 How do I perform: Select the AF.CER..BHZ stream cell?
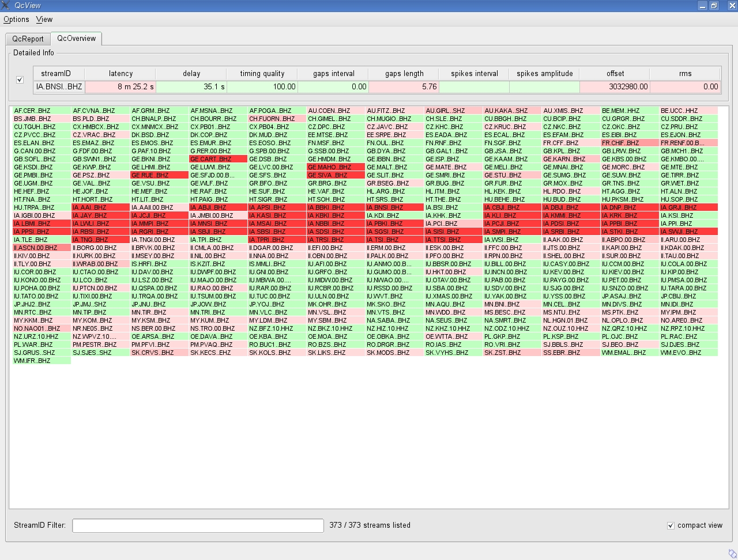click(x=41, y=110)
